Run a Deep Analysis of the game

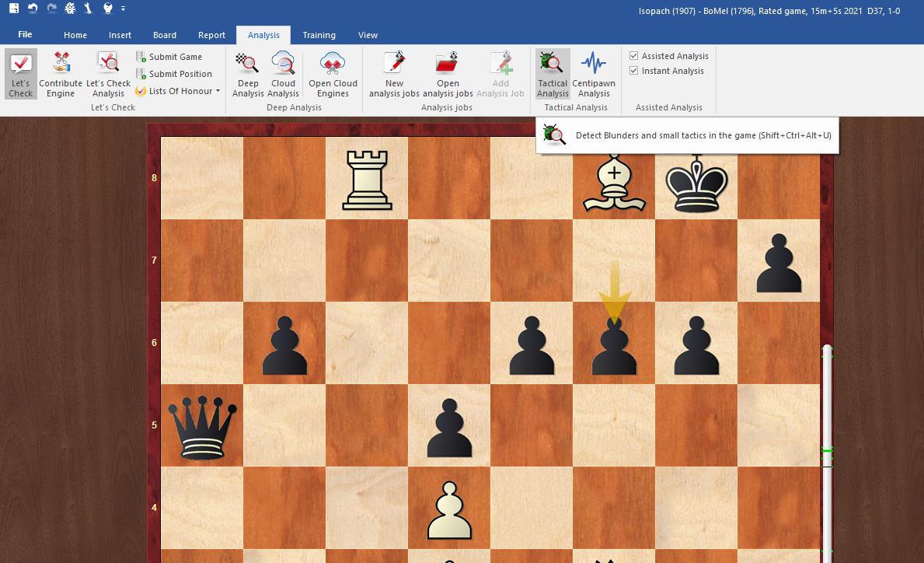click(x=247, y=74)
